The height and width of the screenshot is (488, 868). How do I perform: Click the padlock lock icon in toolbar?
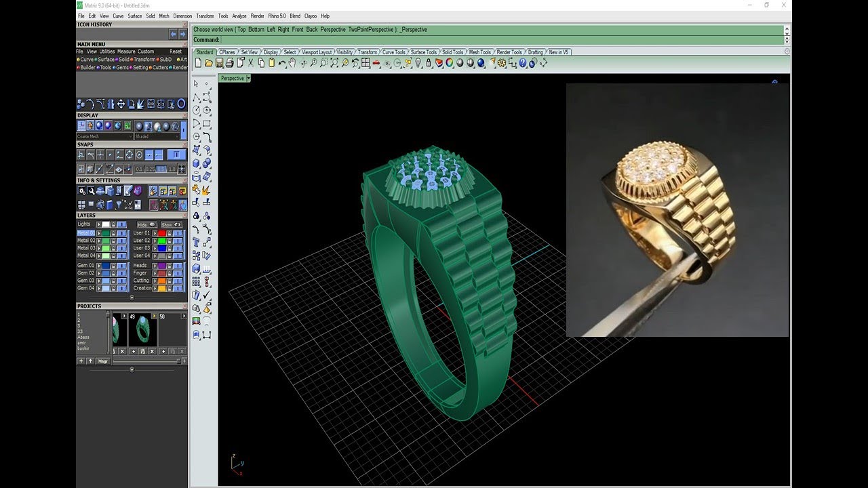click(x=428, y=62)
